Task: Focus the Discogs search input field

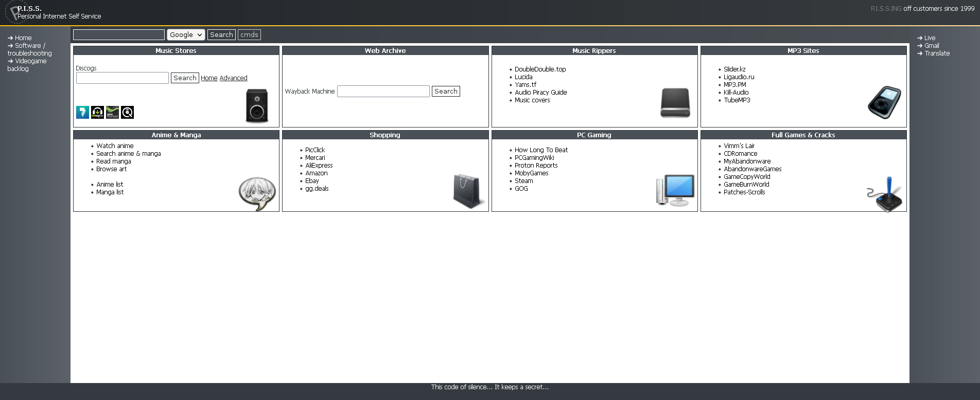Action: click(x=122, y=78)
